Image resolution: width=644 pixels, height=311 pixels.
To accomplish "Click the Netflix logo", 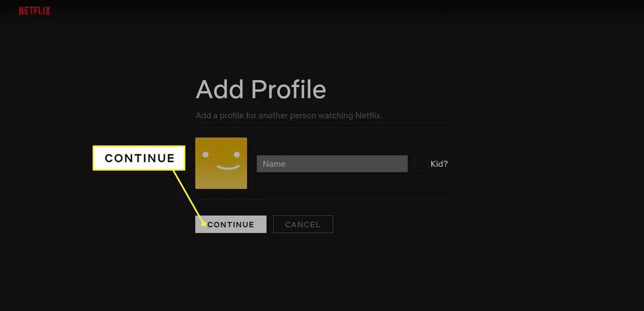I will [x=34, y=11].
